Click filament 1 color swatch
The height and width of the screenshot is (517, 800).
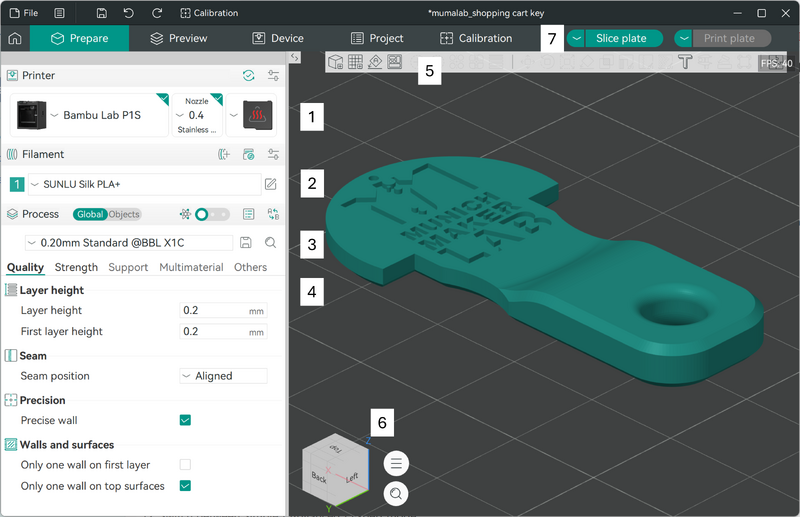[x=17, y=184]
